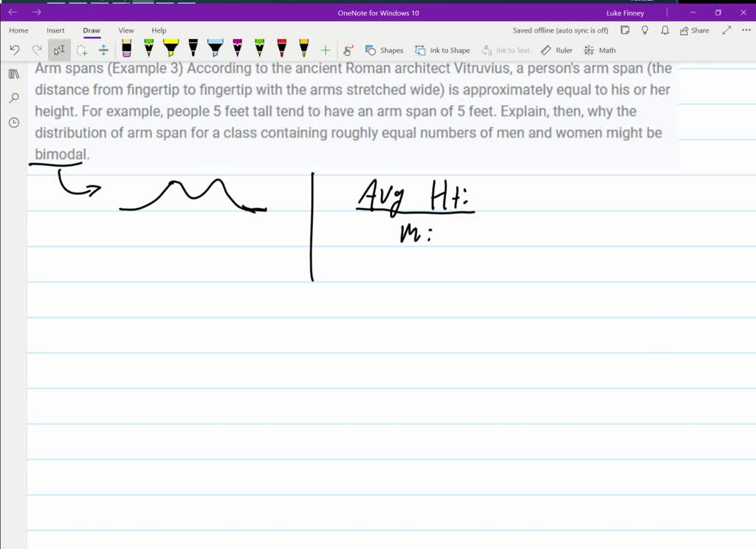Select the Eraser tool
Screen dimensions: 756x549
[x=126, y=49]
